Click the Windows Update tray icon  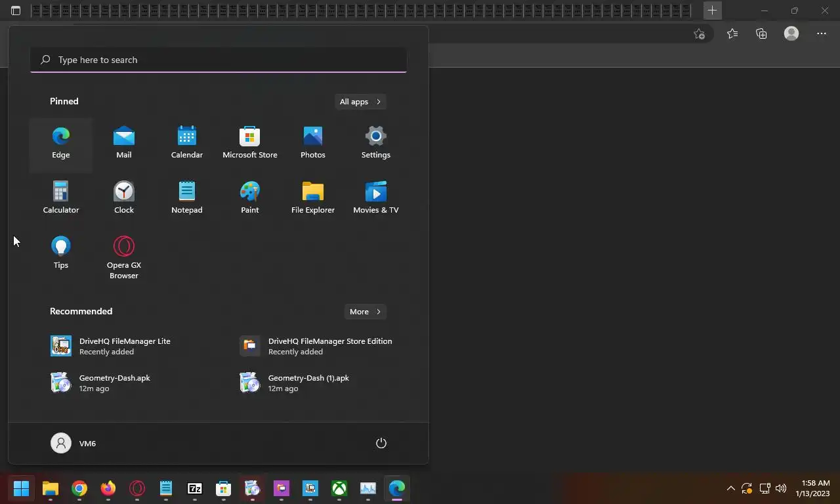click(x=747, y=488)
